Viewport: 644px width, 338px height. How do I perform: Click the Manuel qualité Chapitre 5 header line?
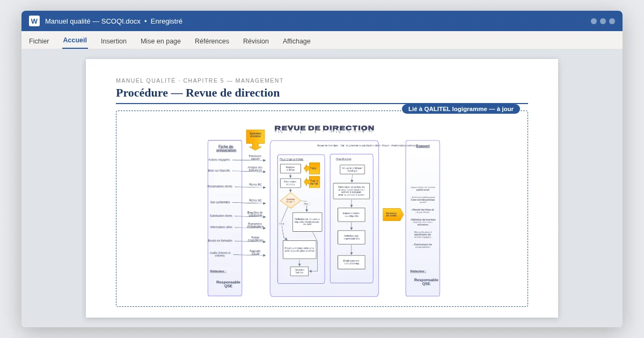200,80
